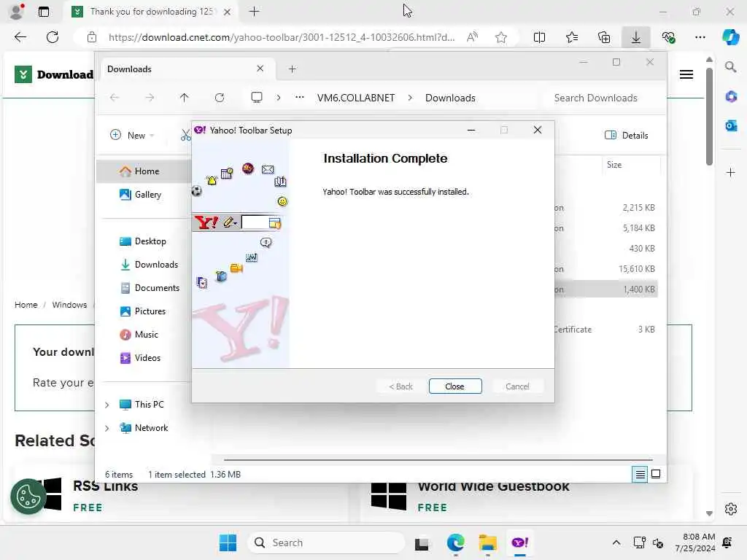Open new Edge browser tab
This screenshot has height=560, width=747.
pos(255,12)
